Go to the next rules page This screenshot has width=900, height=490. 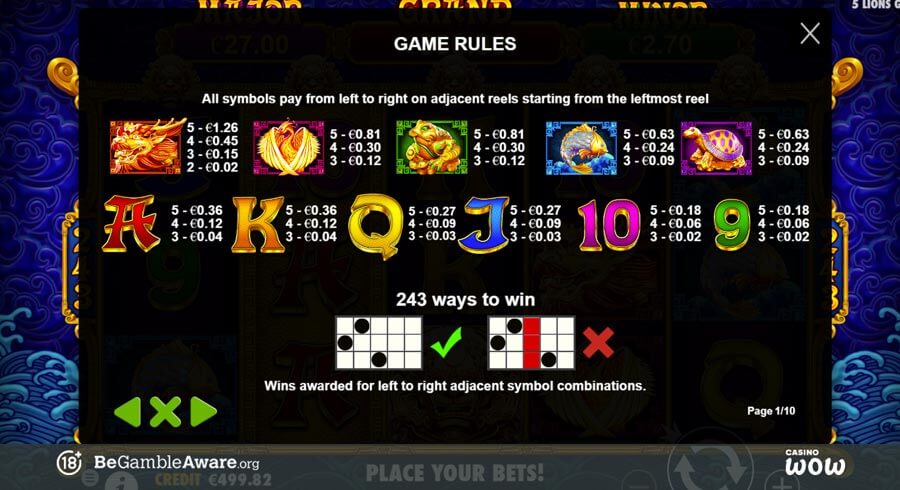(x=203, y=411)
